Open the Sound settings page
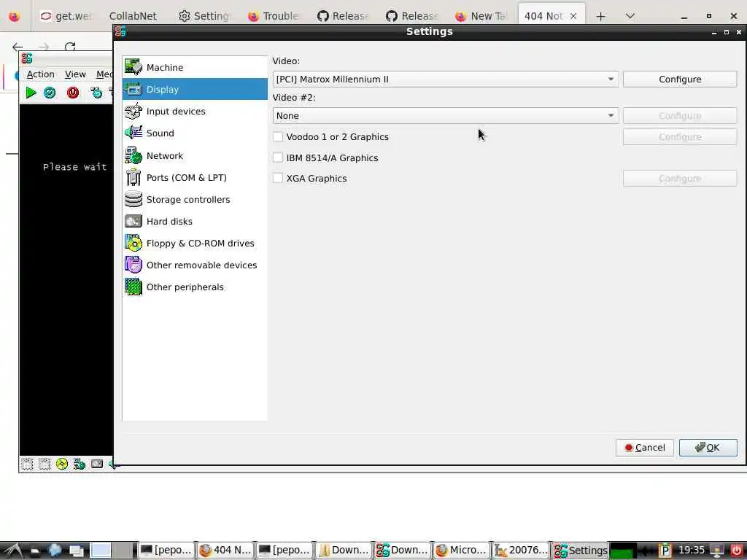The width and height of the screenshot is (747, 560). tap(194, 133)
